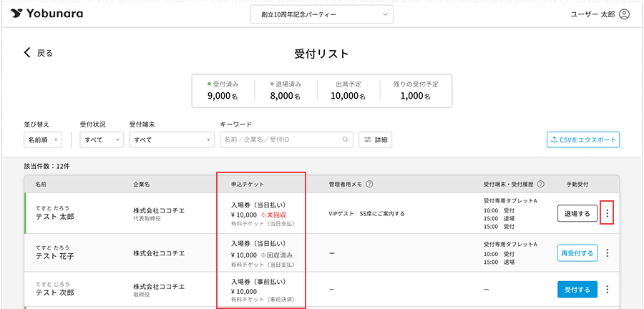This screenshot has height=309, width=644.
Task: Click 受付する for テスト 次郎
Action: point(577,290)
